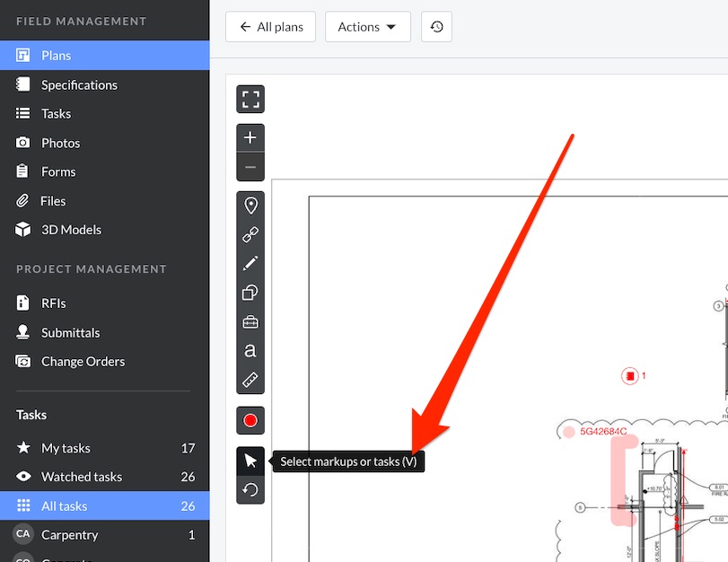Select the pencil drawing tool

[x=250, y=263]
